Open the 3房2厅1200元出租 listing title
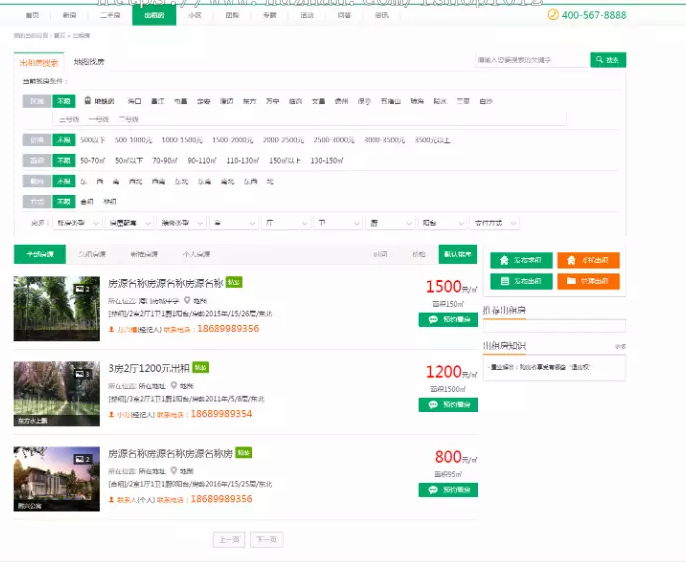This screenshot has width=686, height=562. pyautogui.click(x=149, y=368)
